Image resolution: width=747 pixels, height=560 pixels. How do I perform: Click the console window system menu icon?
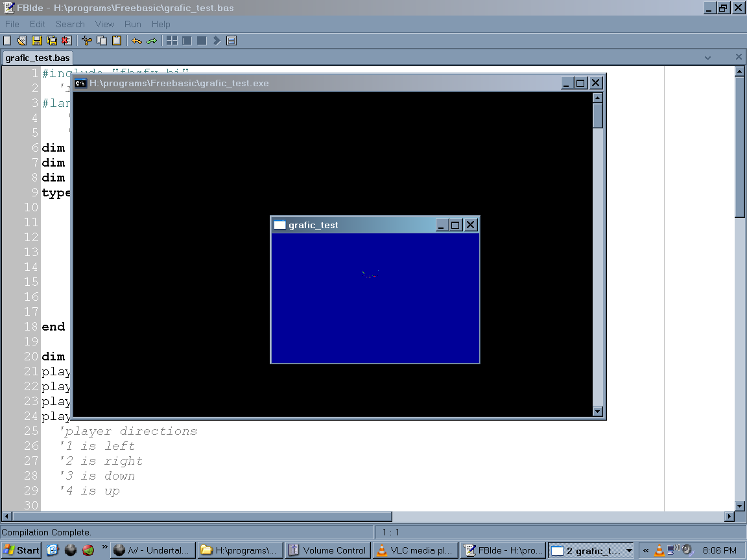coord(80,84)
